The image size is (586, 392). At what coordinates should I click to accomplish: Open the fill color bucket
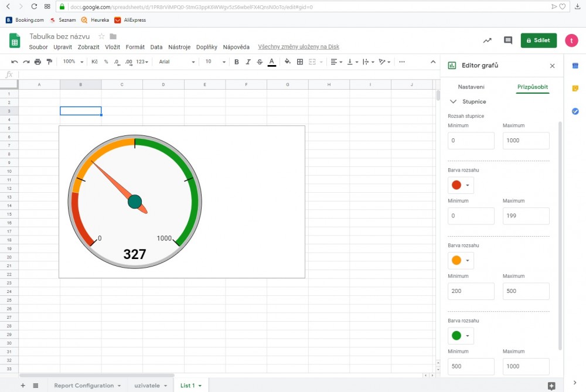287,62
